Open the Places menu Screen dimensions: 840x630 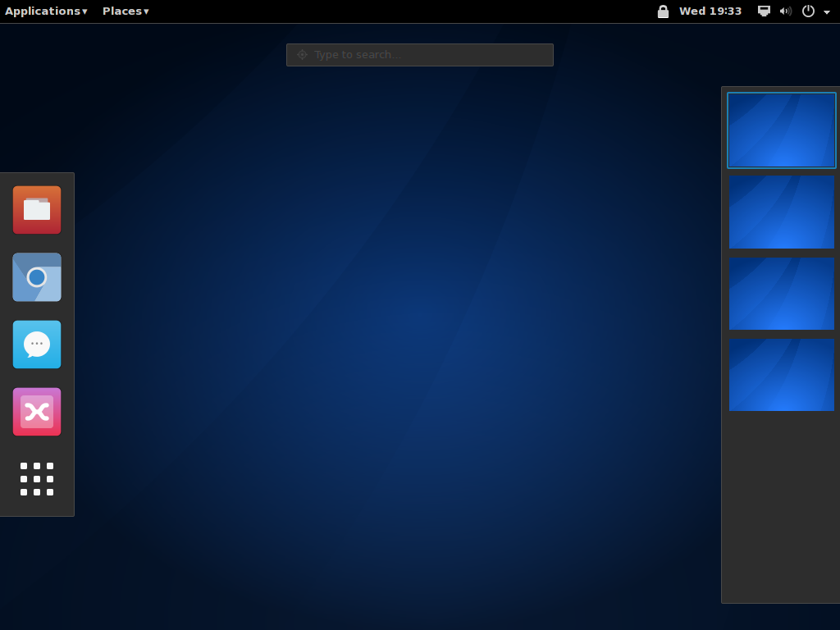tap(121, 11)
